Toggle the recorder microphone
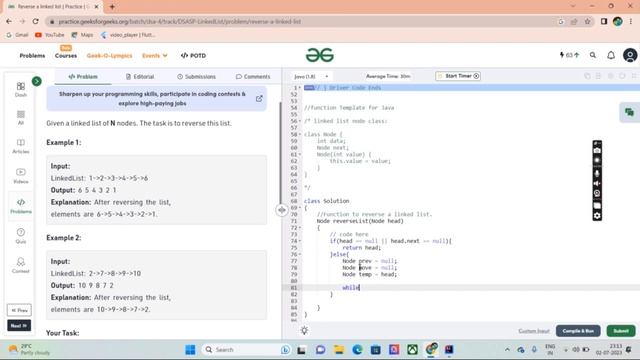This screenshot has height=360, width=640. pyautogui.click(x=597, y=173)
